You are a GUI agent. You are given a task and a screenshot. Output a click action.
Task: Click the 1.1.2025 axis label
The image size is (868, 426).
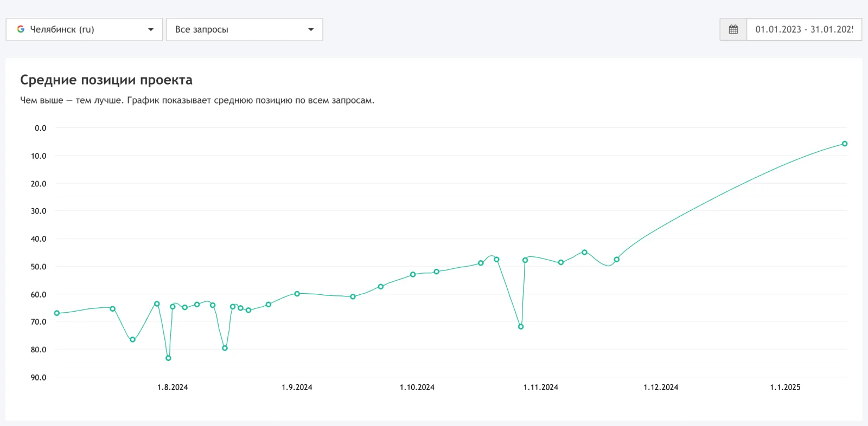pyautogui.click(x=785, y=387)
